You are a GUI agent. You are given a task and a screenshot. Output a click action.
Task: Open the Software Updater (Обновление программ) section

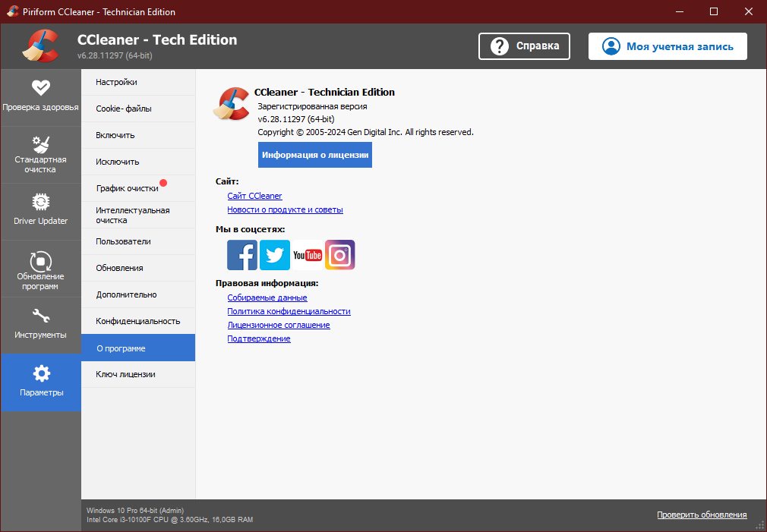pyautogui.click(x=40, y=269)
